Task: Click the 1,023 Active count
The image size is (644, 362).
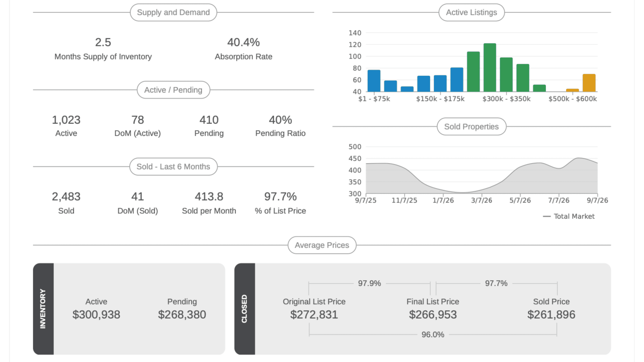Action: (66, 120)
